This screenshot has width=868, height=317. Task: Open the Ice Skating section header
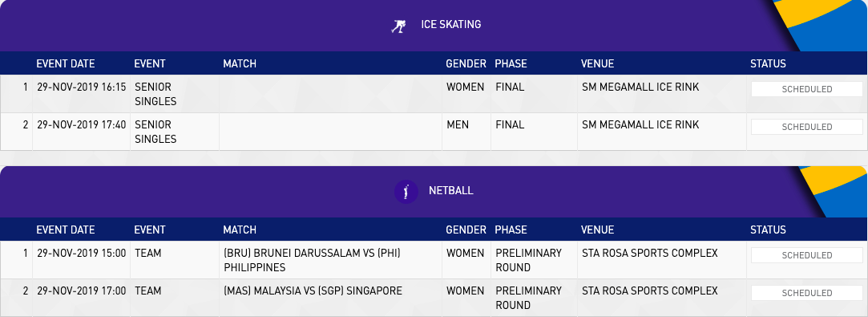[434, 26]
